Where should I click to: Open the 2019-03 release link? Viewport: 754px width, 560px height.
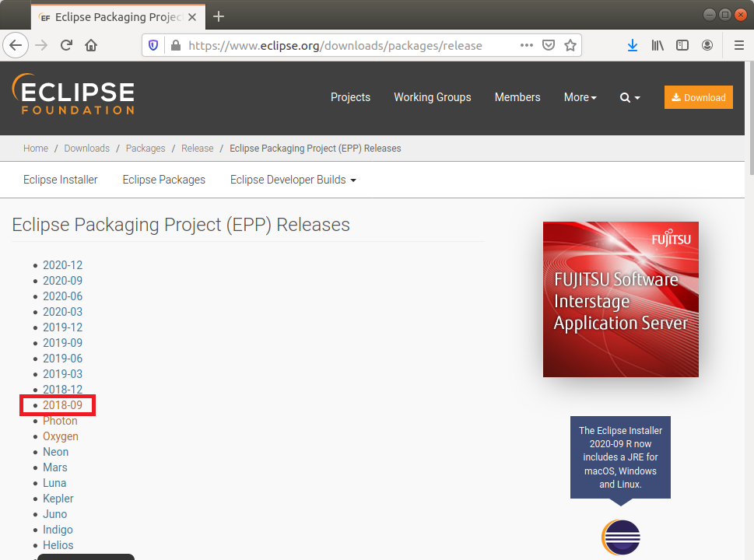(62, 374)
